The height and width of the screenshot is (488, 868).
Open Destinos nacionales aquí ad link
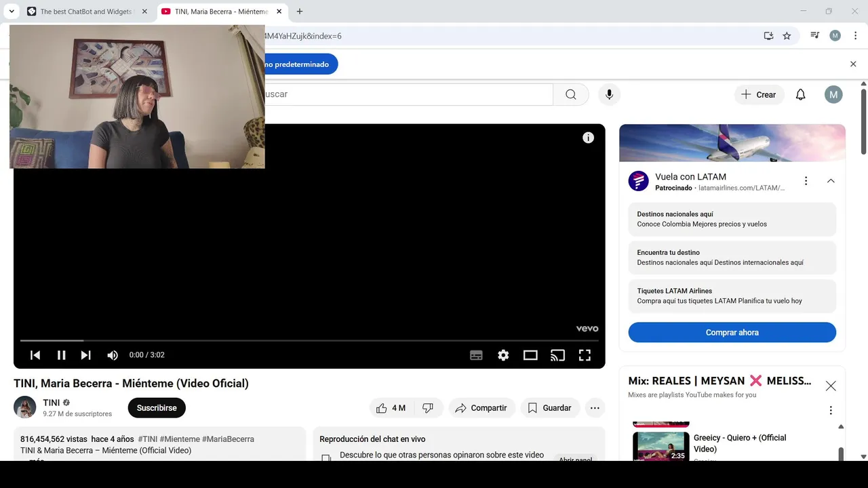[732, 219]
